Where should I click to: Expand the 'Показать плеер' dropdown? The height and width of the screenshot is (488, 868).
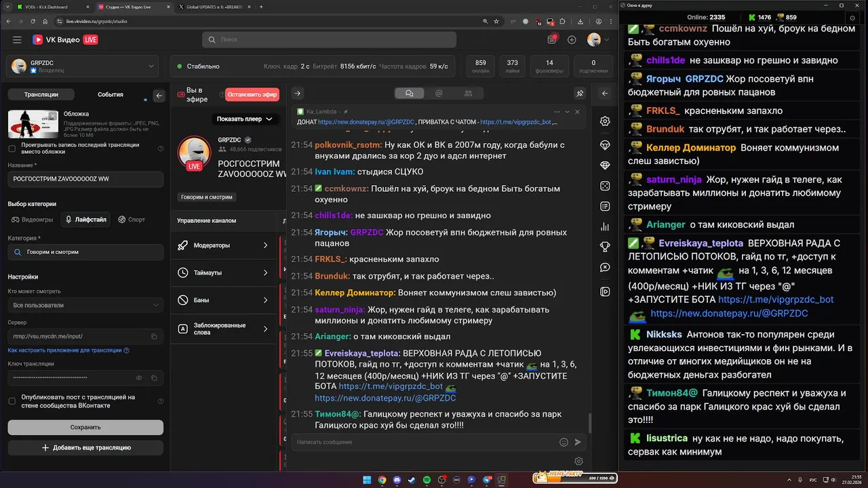coord(245,119)
